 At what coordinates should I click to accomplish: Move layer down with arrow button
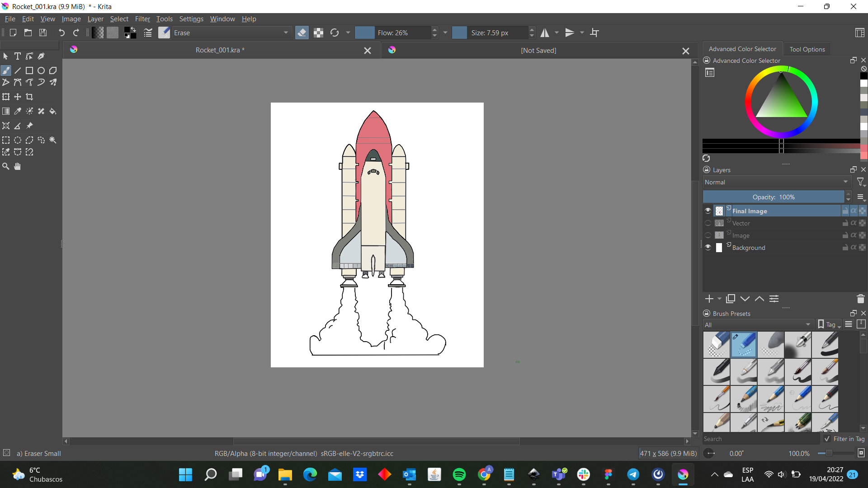[x=745, y=299]
